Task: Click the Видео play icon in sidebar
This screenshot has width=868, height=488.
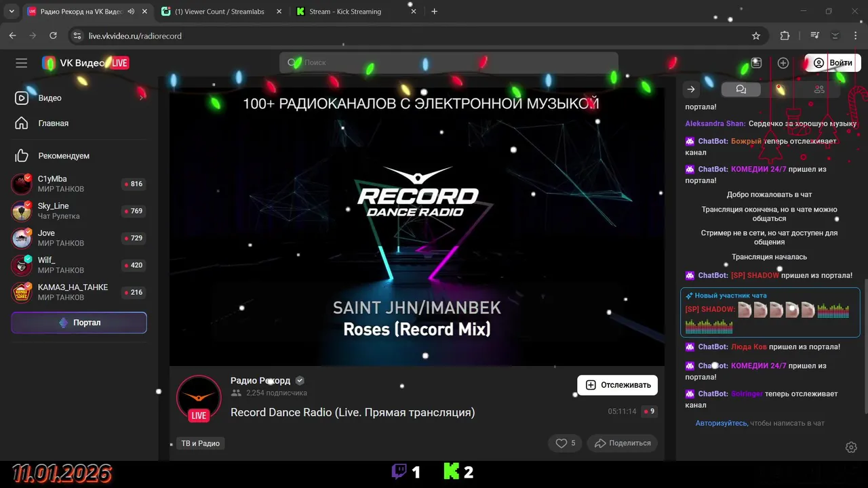Action: pyautogui.click(x=22, y=98)
